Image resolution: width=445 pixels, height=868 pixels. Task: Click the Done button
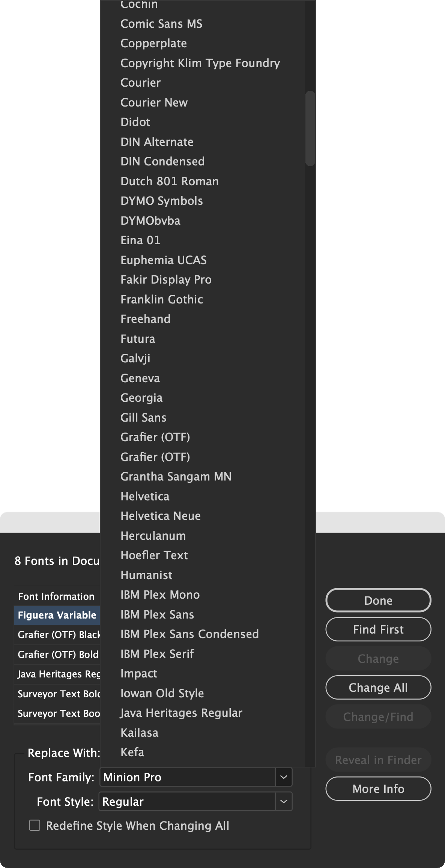tap(378, 600)
